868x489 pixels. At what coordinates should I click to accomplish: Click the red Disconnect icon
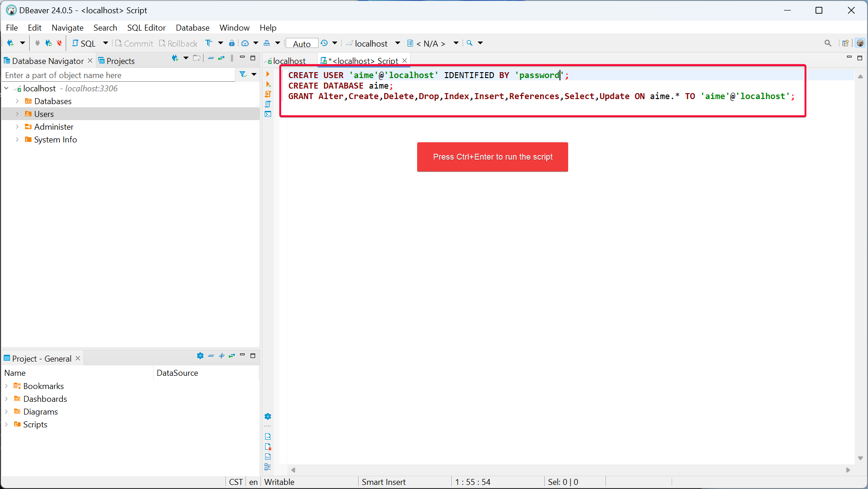click(59, 43)
